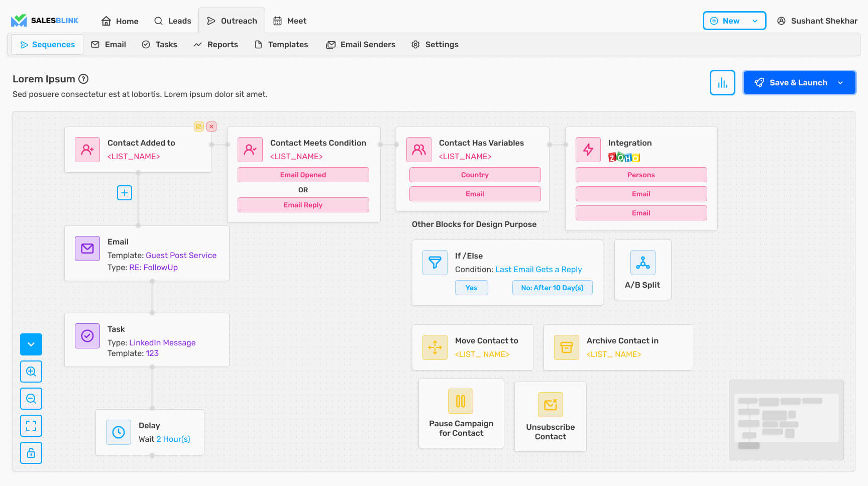Screen dimensions: 868x486
Task: Click the canvas minimap thumbnail
Action: (x=787, y=420)
